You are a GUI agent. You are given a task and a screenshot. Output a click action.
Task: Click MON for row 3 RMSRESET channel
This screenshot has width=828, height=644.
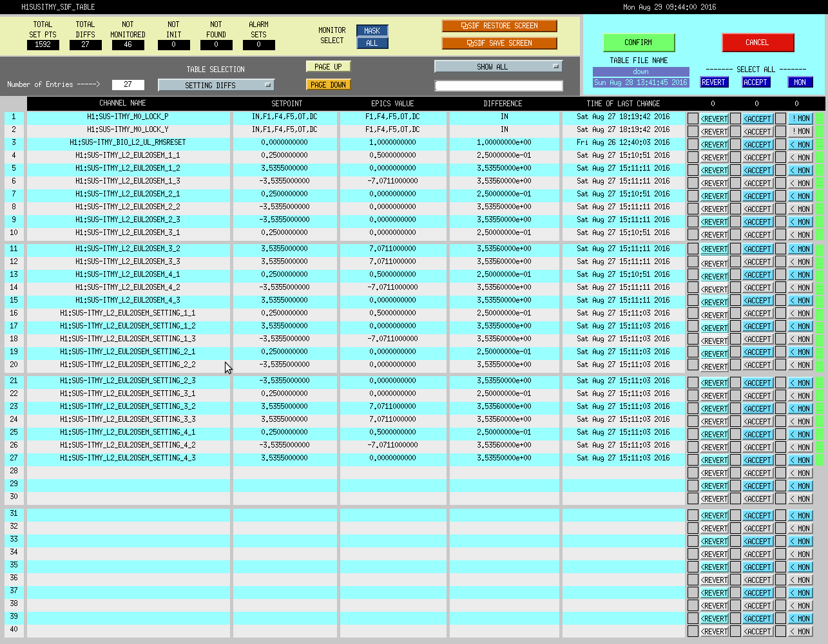800,144
